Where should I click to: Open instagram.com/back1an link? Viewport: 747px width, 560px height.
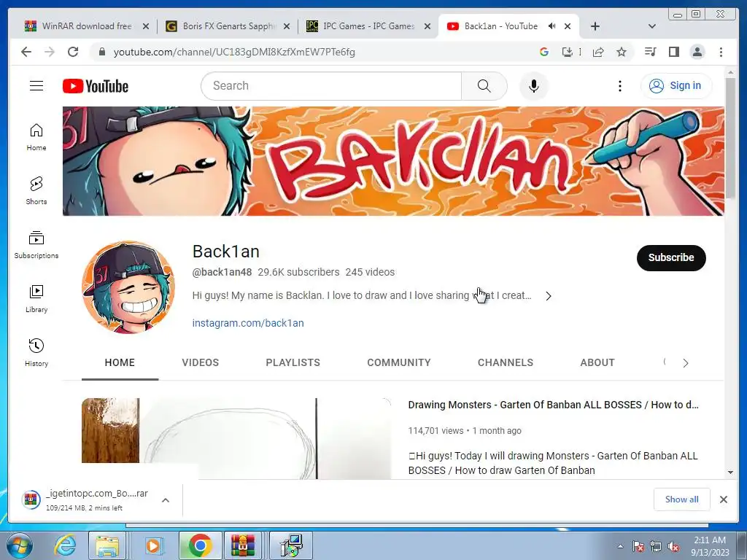tap(248, 323)
